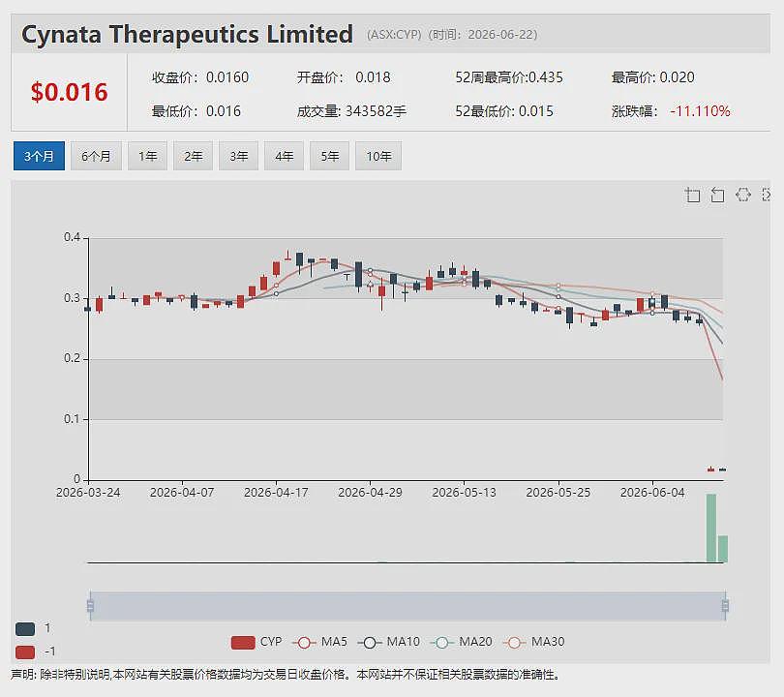Click the 2026-04-17 x-axis date label
Viewport: 784px width, 697px height.
(276, 493)
